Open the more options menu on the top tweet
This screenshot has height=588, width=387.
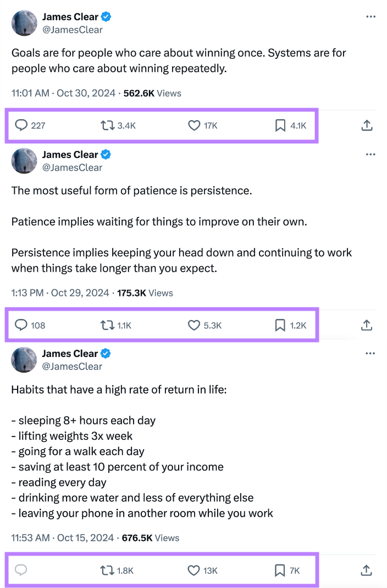pyautogui.click(x=371, y=16)
